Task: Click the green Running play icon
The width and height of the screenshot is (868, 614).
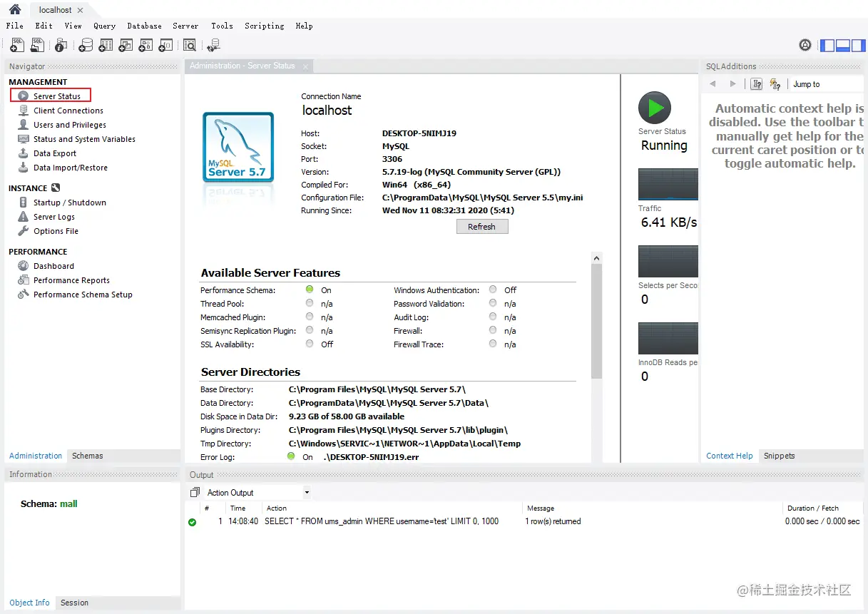Action: click(x=655, y=108)
